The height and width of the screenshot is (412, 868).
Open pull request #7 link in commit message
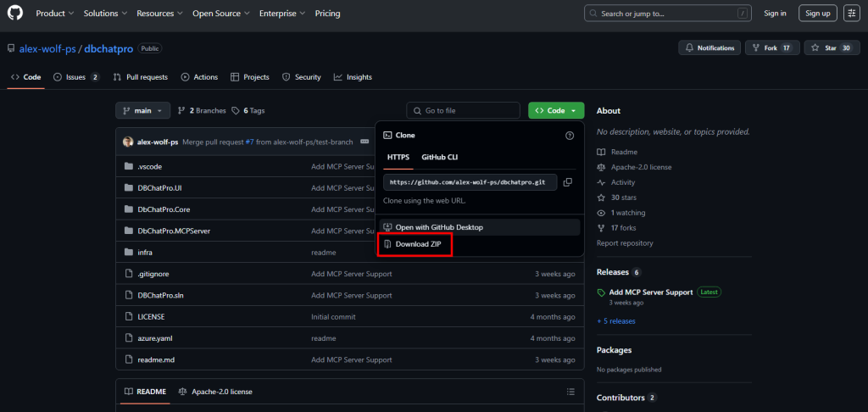click(x=250, y=142)
